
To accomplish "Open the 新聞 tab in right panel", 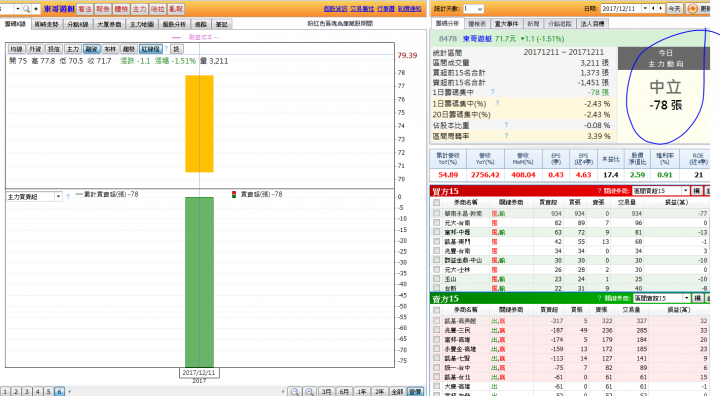I will tap(533, 23).
